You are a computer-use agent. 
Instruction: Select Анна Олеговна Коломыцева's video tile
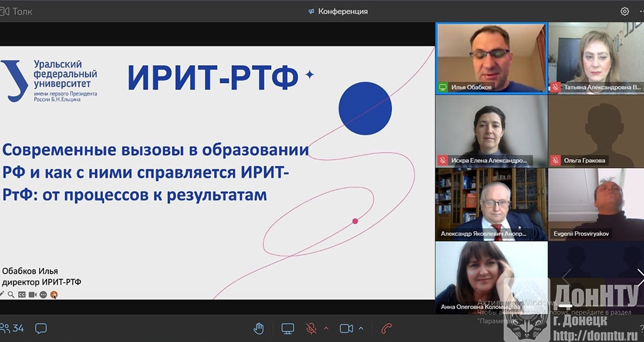point(491,277)
